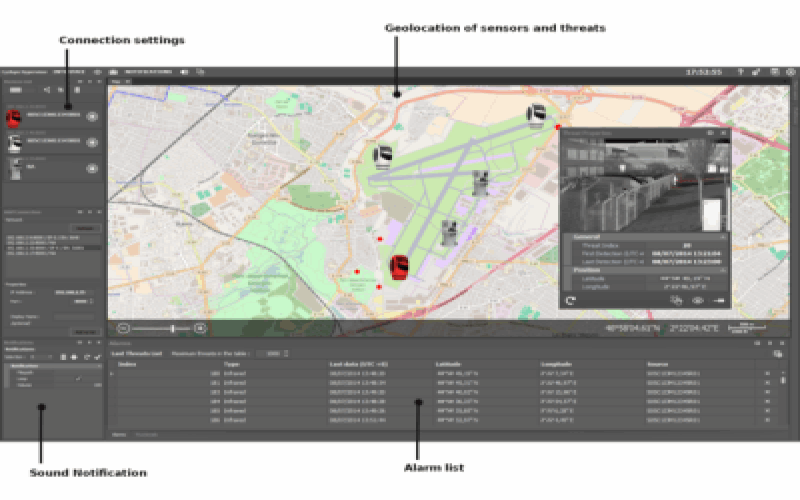Toggle the Loop checkbox in Notifications
The image size is (800, 500).
[x=78, y=379]
